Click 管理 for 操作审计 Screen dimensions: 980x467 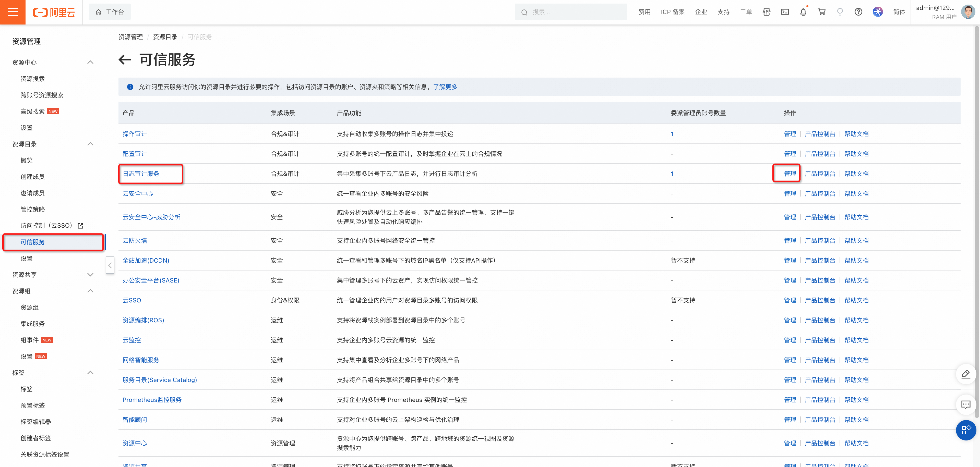790,134
